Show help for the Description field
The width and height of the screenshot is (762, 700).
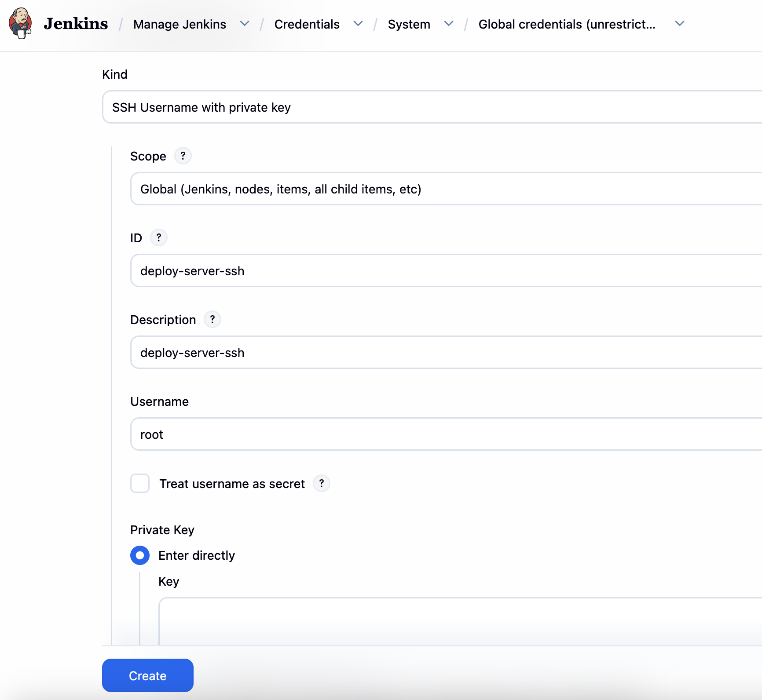pos(212,319)
